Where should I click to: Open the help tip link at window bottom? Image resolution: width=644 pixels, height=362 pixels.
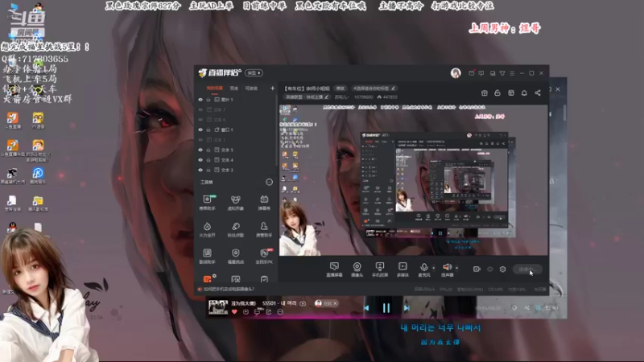[x=229, y=290]
